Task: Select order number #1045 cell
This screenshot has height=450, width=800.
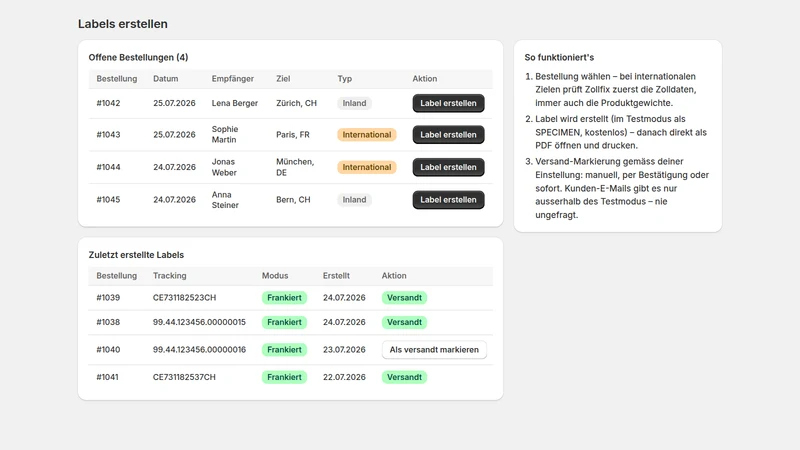Action: (x=108, y=200)
